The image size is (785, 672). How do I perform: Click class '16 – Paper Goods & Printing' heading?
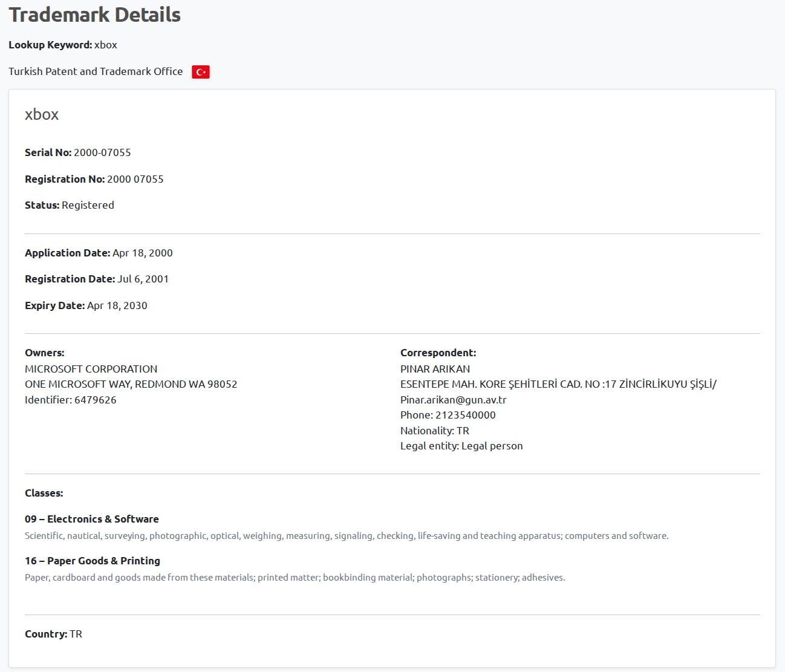[93, 561]
